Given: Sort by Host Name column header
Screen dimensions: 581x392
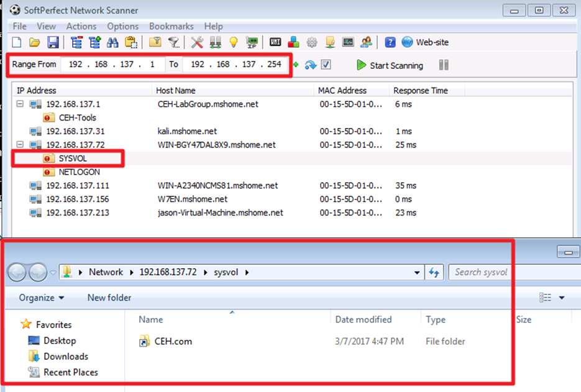Looking at the screenshot, I should tap(232, 91).
